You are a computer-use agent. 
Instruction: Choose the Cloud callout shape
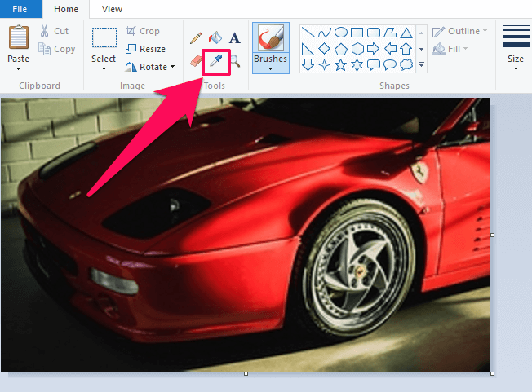406,64
